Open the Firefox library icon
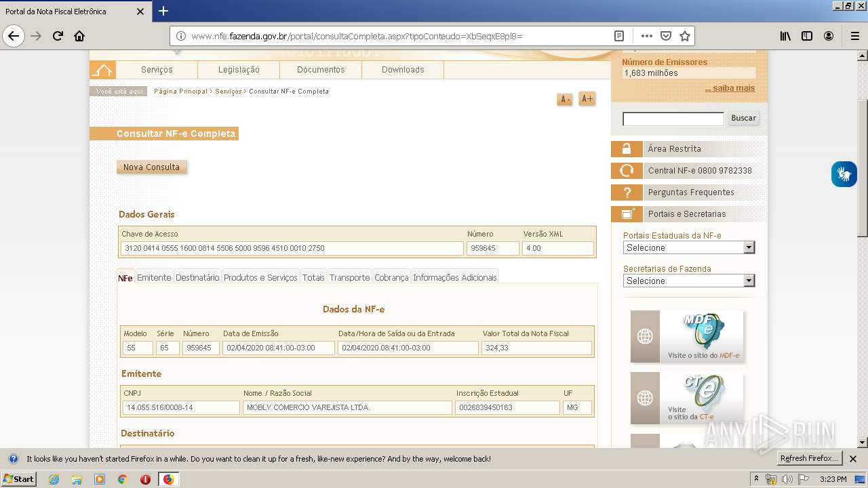The height and width of the screenshot is (488, 868). 785,36
